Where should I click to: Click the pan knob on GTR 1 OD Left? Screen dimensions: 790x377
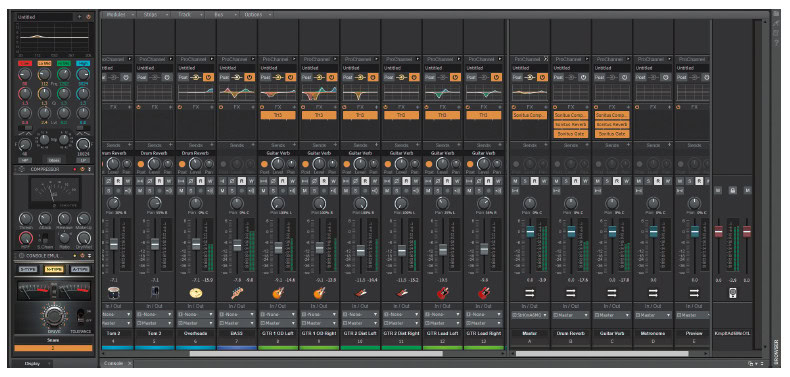(278, 203)
